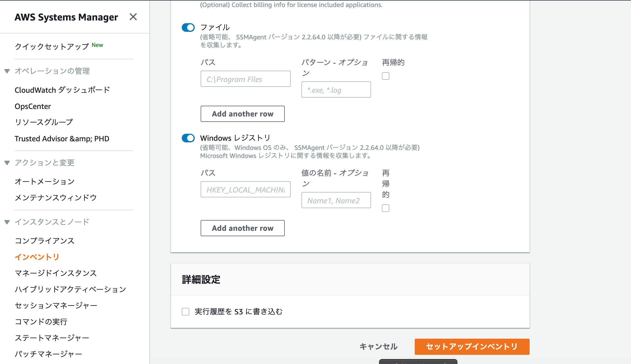Image resolution: width=631 pixels, height=364 pixels.
Task: Open Trusted Advisor & PHD
Action: [x=62, y=139]
